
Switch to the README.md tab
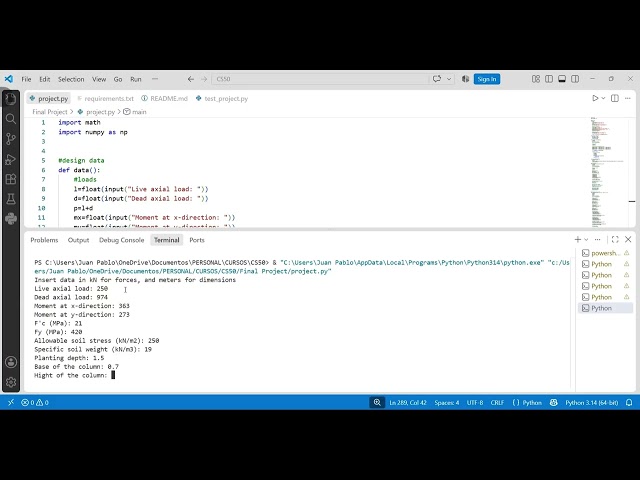pos(164,98)
